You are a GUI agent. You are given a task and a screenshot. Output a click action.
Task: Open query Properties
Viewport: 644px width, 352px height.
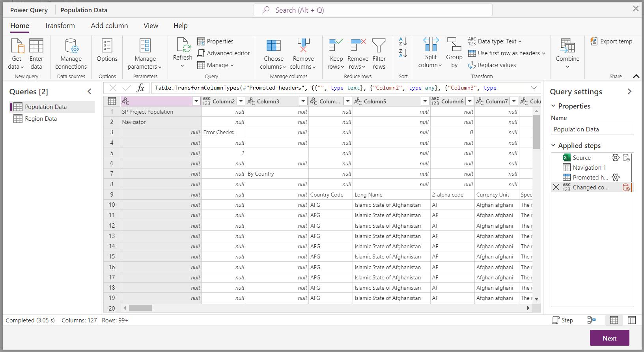point(215,41)
